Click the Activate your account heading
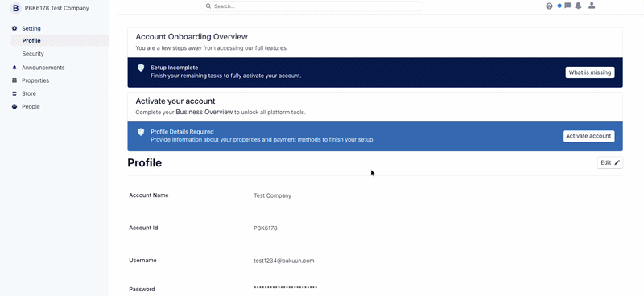The image size is (644, 296). click(175, 101)
